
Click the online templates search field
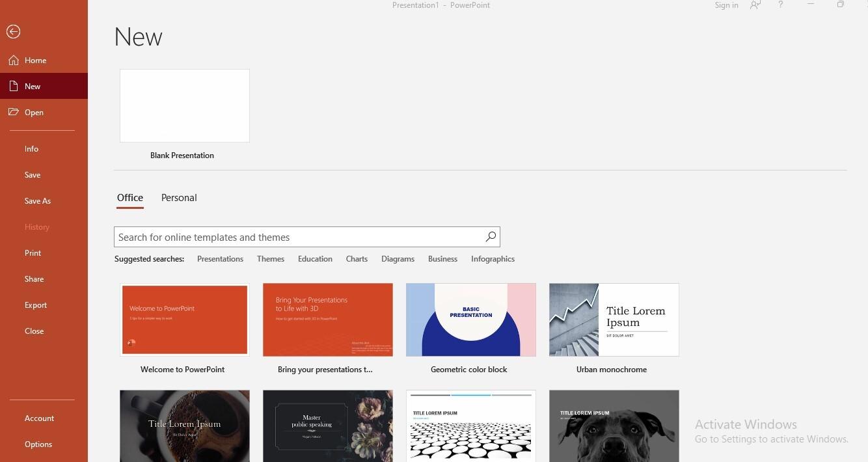[298, 237]
